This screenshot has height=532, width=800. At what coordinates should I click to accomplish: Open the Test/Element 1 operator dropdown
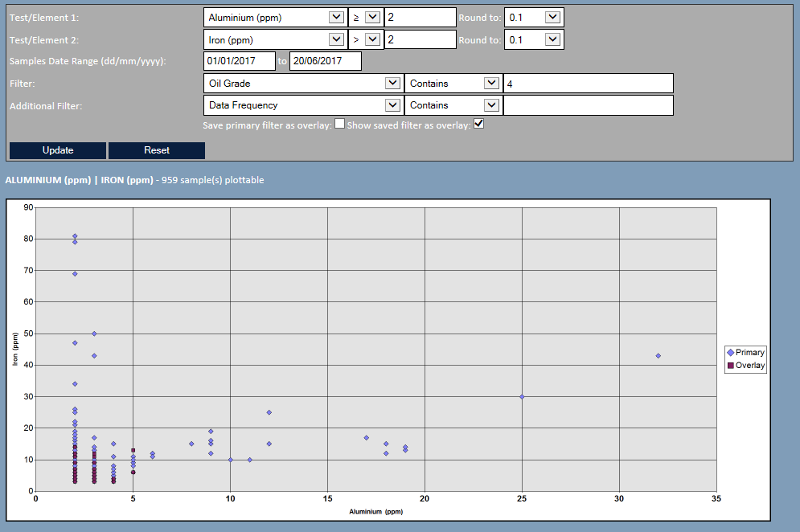(x=366, y=18)
